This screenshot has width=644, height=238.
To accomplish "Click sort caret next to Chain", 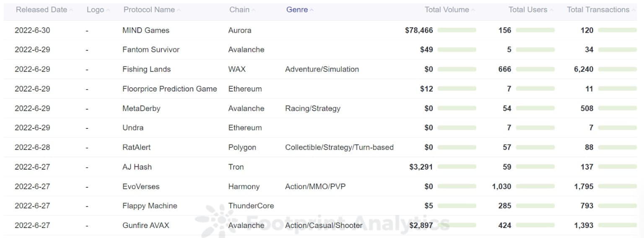I will pyautogui.click(x=254, y=10).
